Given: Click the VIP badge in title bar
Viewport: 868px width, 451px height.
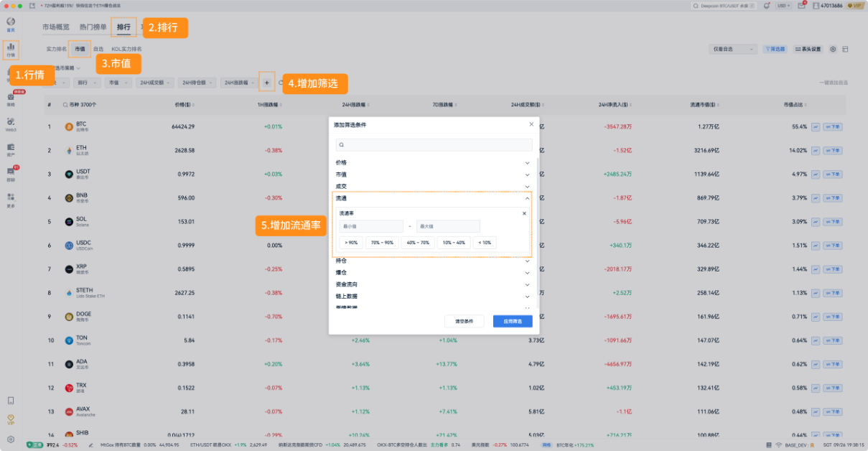Looking at the screenshot, I should [855, 5].
